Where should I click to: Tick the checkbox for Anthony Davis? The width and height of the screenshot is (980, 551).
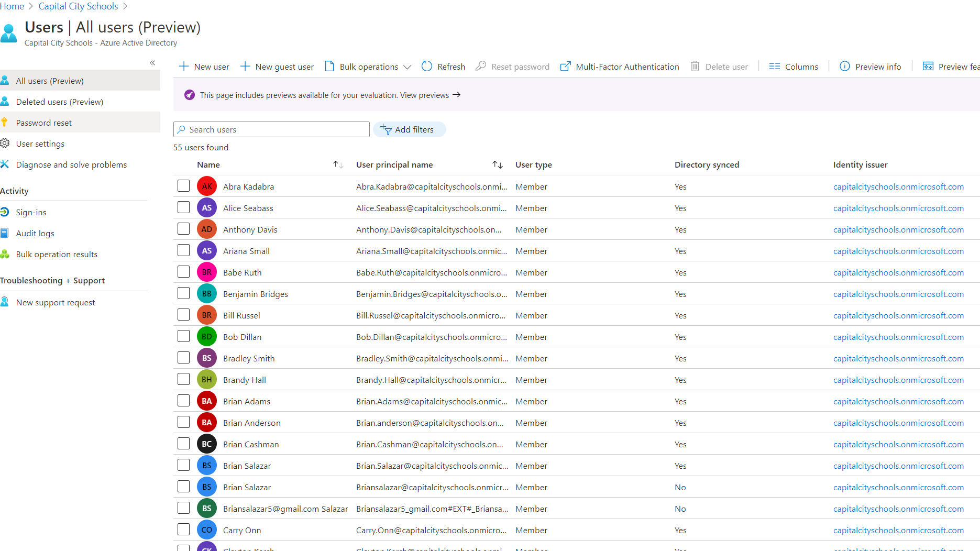coord(183,229)
